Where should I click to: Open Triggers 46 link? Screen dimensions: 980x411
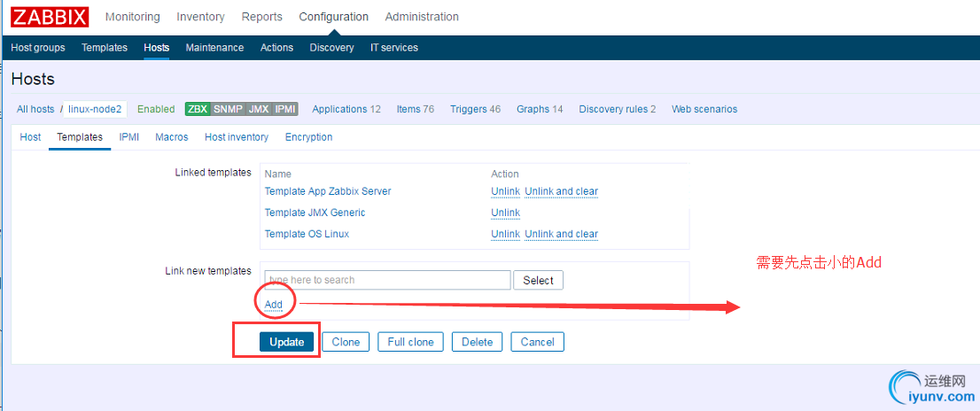(476, 109)
